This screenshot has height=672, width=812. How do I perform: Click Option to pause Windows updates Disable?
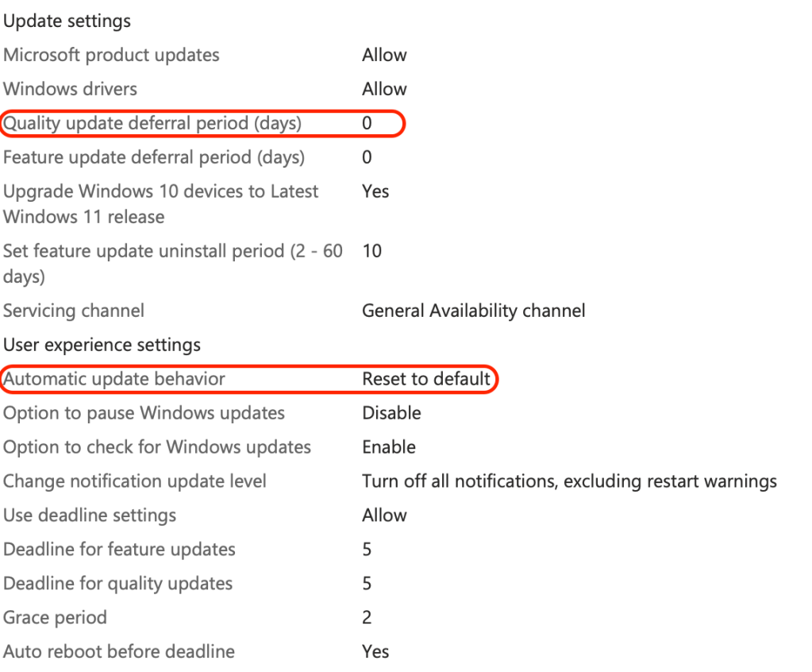391,414
